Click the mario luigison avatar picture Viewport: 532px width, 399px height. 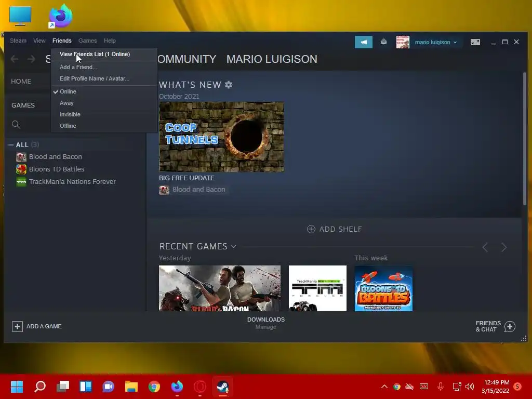coord(403,42)
